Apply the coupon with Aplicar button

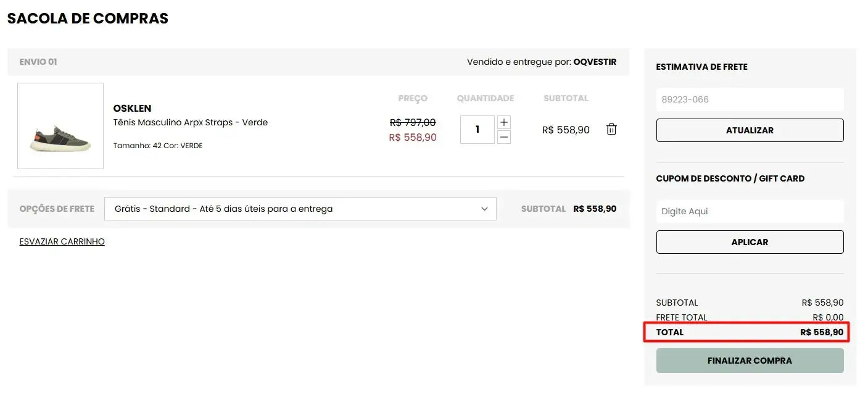pos(750,242)
